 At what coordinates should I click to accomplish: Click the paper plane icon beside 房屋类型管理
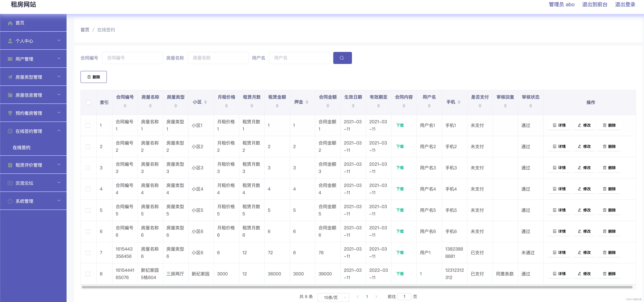pos(10,77)
